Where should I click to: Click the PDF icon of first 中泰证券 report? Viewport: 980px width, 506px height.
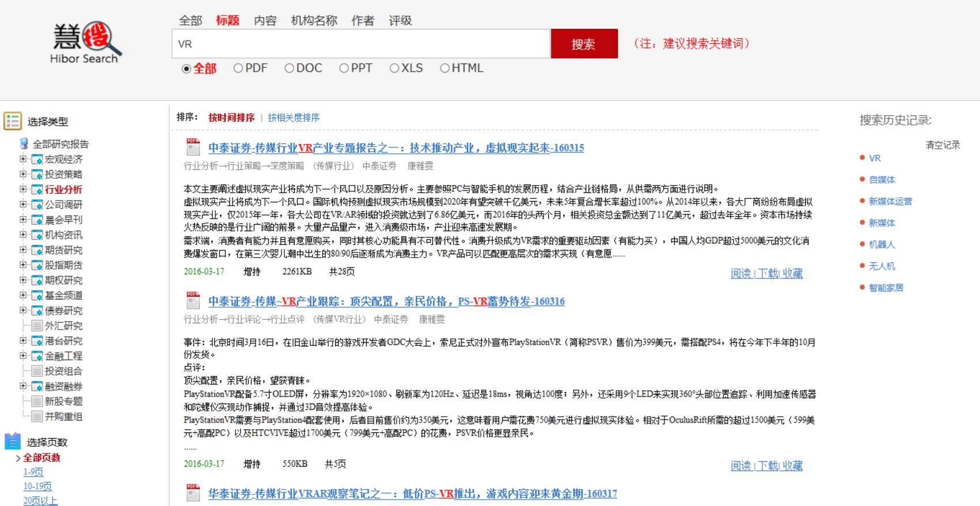[x=193, y=147]
